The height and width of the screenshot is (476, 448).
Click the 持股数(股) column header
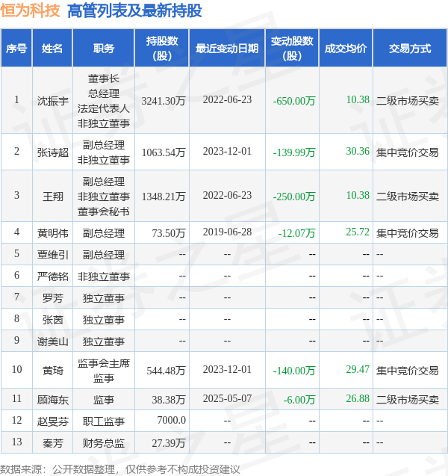click(x=162, y=49)
